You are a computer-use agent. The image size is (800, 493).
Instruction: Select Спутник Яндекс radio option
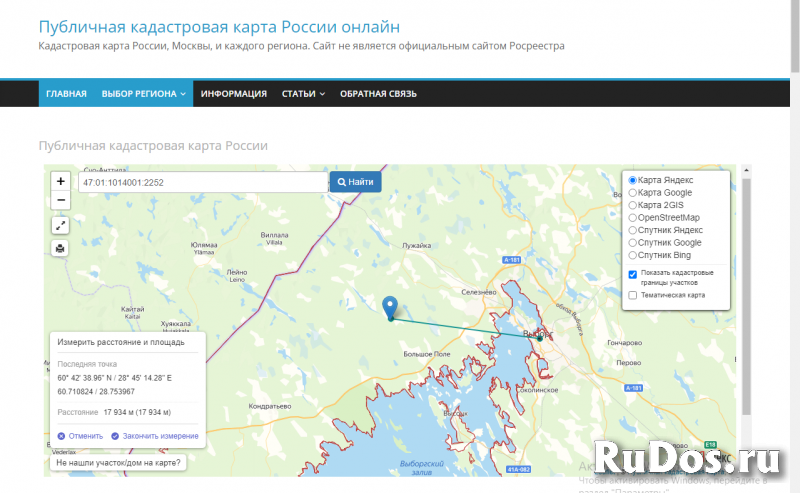click(x=633, y=230)
